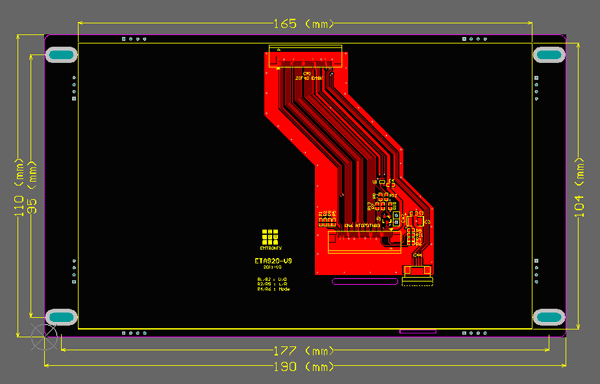
Task: Click the 190 (mm) overall width dimension
Action: pyautogui.click(x=304, y=366)
